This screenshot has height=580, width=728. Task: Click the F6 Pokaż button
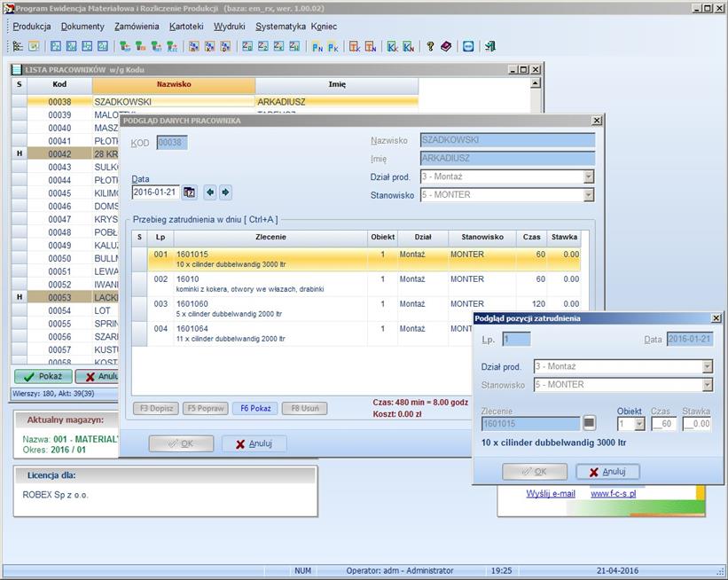click(254, 409)
